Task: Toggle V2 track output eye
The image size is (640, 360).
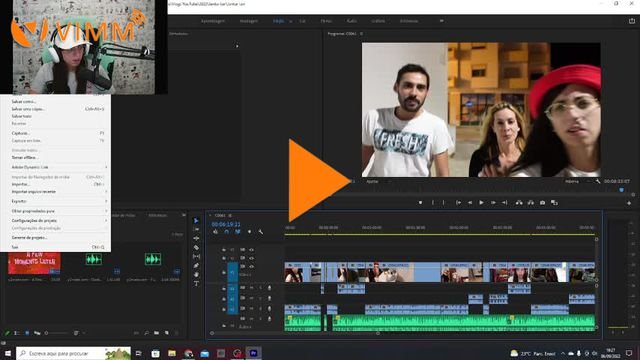Action: pos(251,258)
